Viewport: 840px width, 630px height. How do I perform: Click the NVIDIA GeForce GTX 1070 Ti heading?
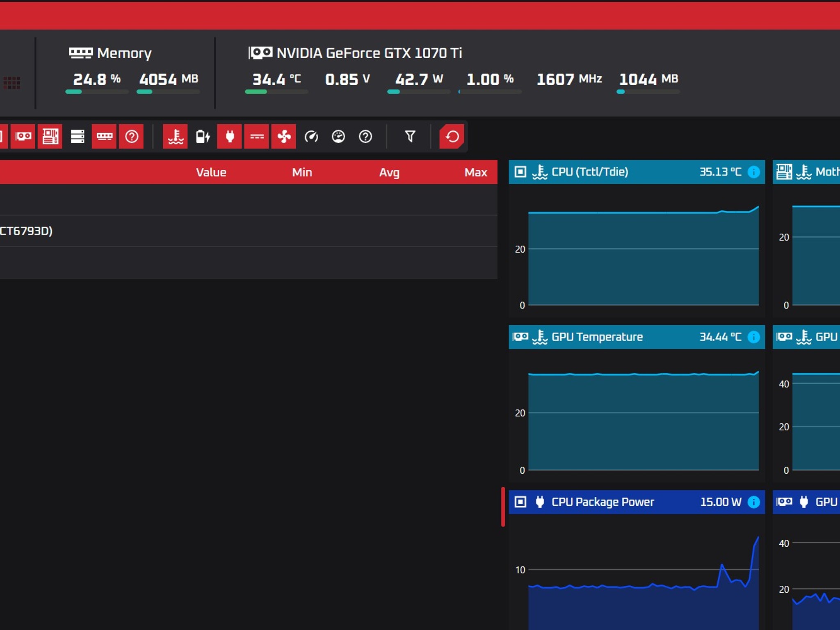pos(369,53)
